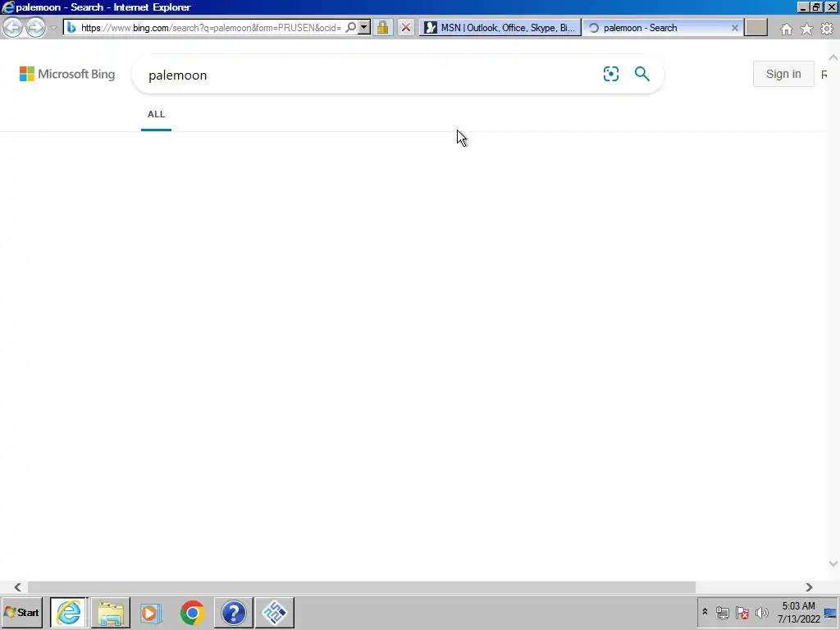Click the IE logo in title bar
Screen dimensions: 840x630
point(7,7)
